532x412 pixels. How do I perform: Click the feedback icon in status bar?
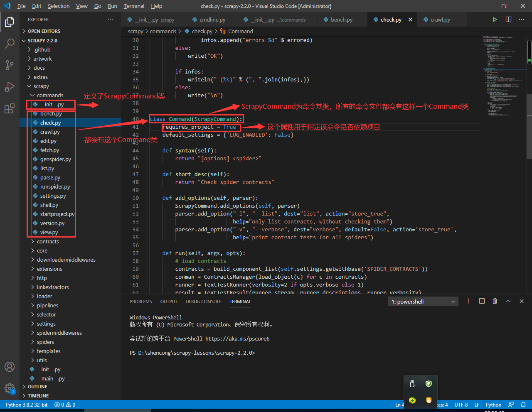tap(511, 405)
